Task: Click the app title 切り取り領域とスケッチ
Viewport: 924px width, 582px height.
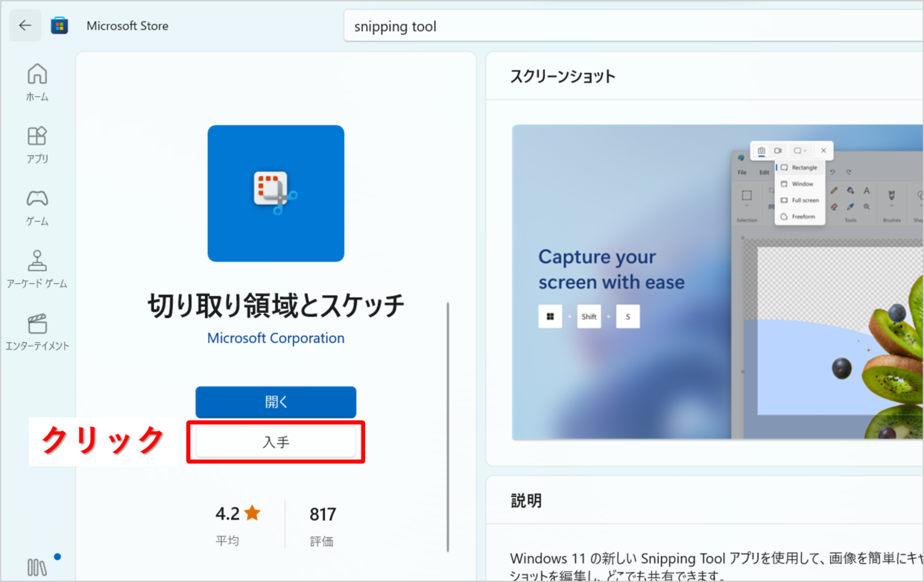Action: [x=276, y=306]
